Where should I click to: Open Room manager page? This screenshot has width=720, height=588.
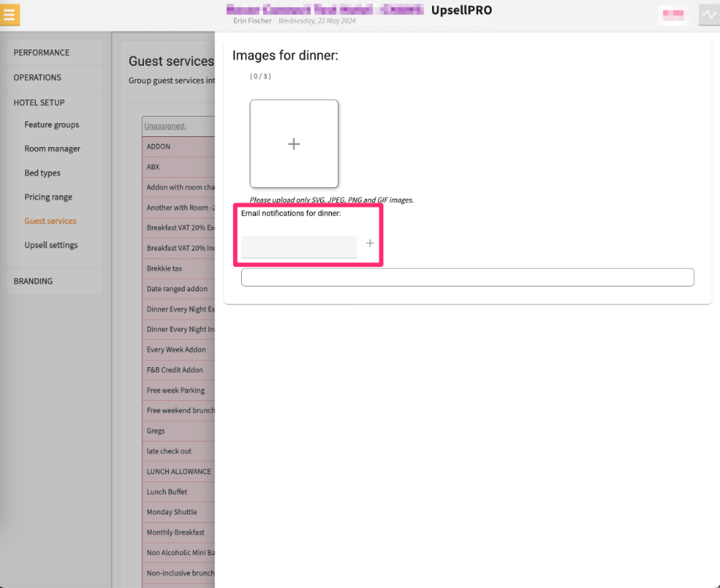[x=52, y=149]
